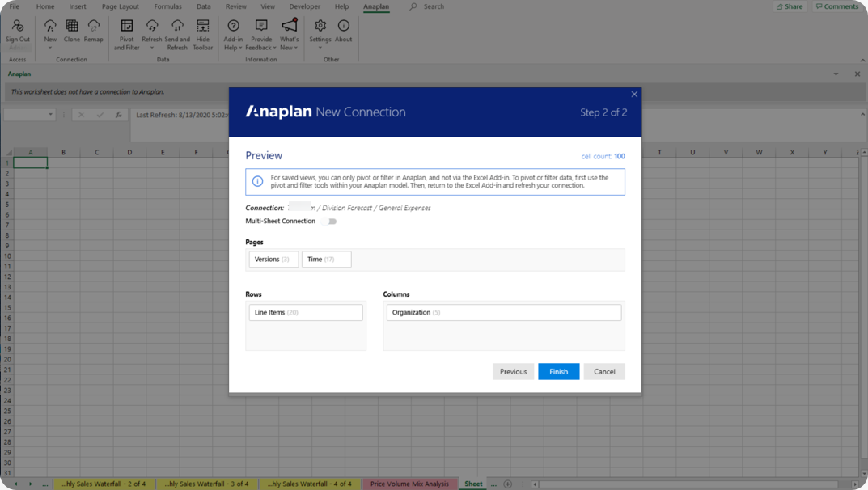Viewport: 868px width, 490px height.
Task: Click the Finish button
Action: tap(558, 372)
